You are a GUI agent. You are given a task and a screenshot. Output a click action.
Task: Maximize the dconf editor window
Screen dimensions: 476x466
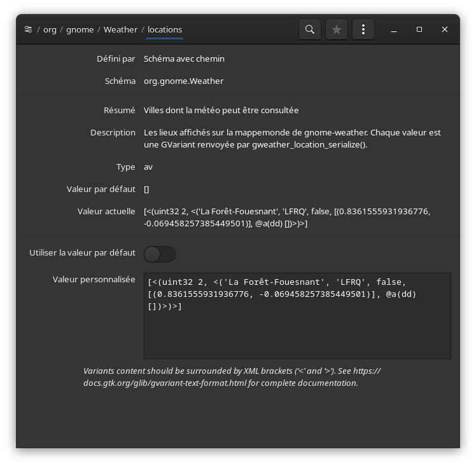pyautogui.click(x=419, y=29)
